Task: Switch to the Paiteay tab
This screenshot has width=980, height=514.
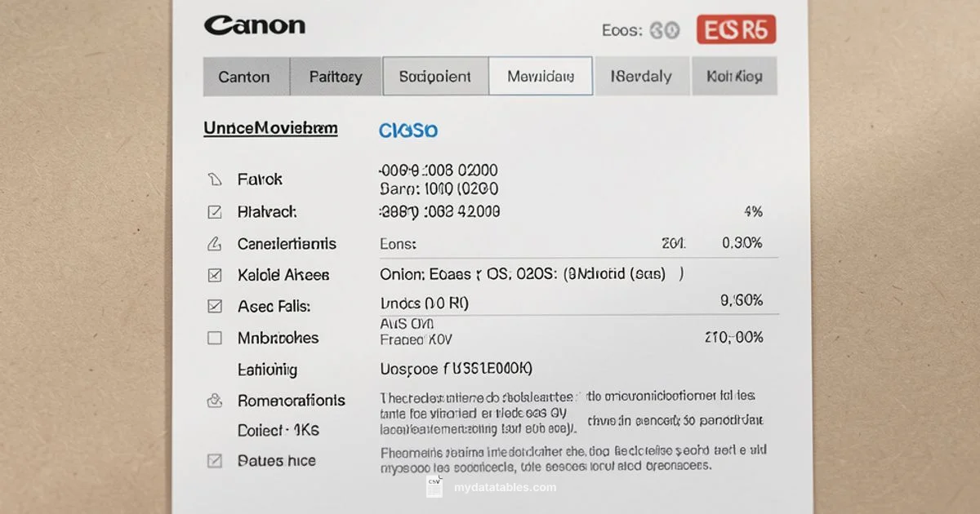Action: point(336,77)
